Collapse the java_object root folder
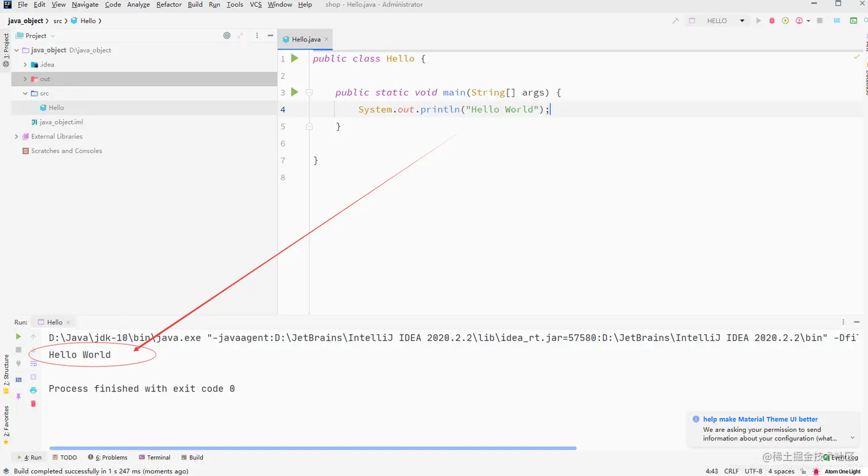 click(x=17, y=50)
